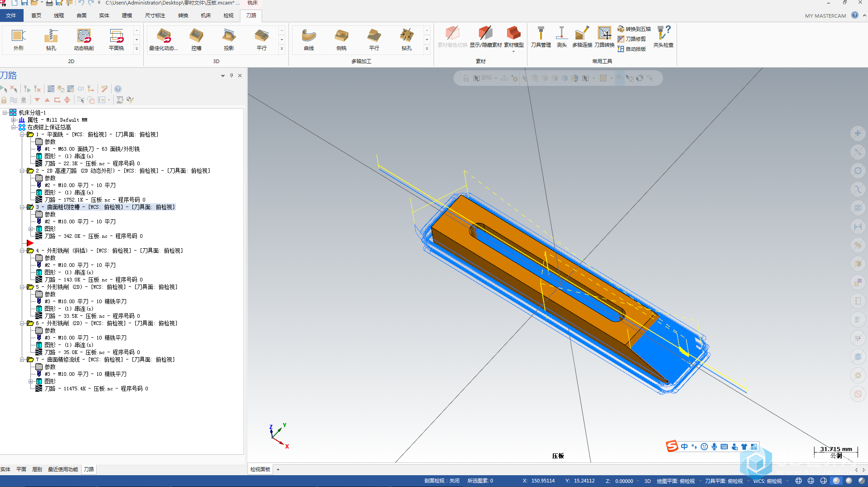Toggle ghost posting on selected operations
Screen dimensions: 868x487
(x=24, y=100)
